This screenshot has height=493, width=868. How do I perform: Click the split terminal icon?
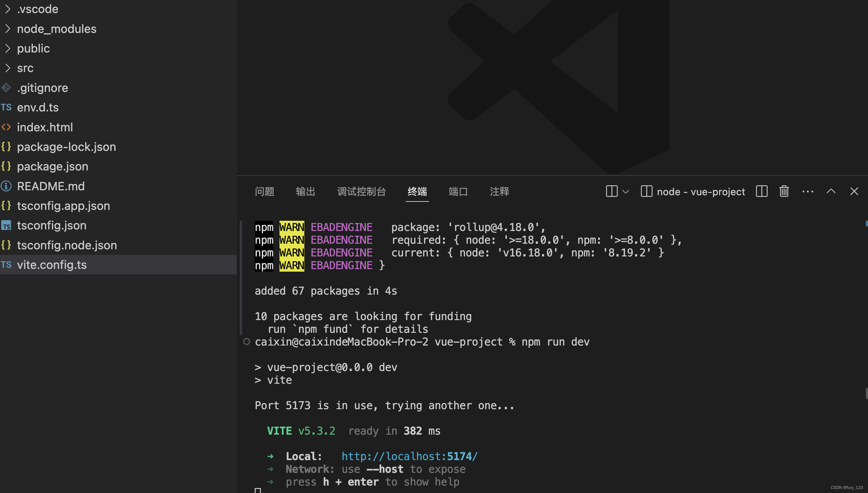point(762,191)
